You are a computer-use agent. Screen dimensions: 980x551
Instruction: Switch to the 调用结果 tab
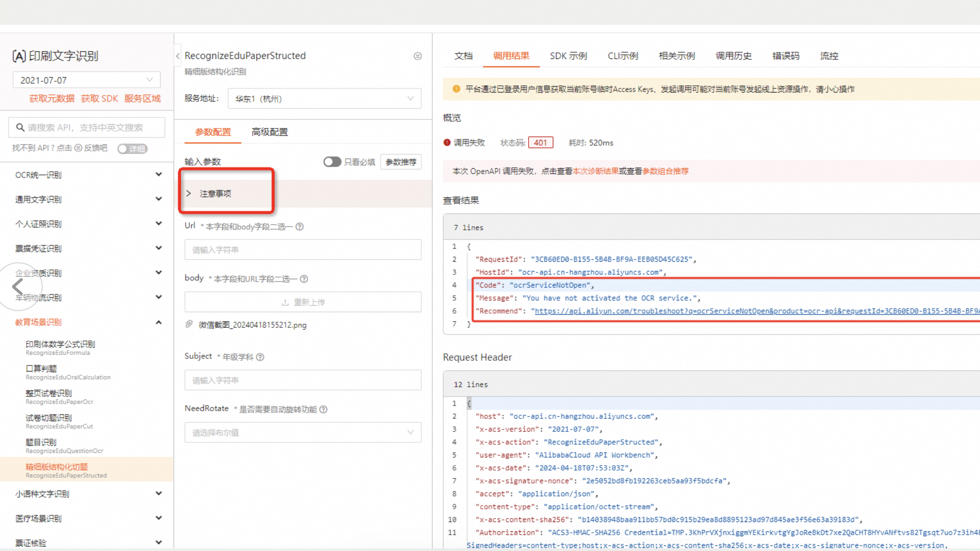511,56
